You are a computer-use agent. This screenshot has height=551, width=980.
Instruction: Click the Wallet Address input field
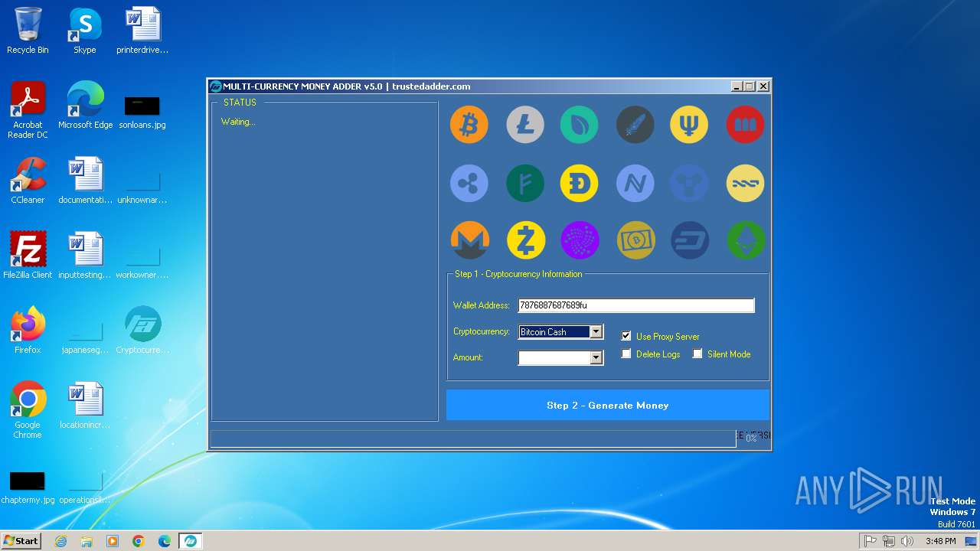636,305
